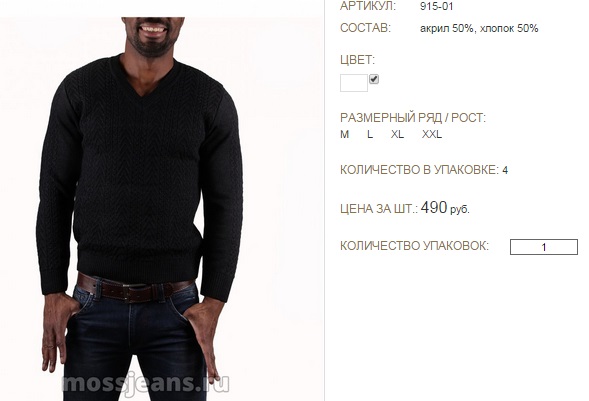Choose size M

click(344, 134)
